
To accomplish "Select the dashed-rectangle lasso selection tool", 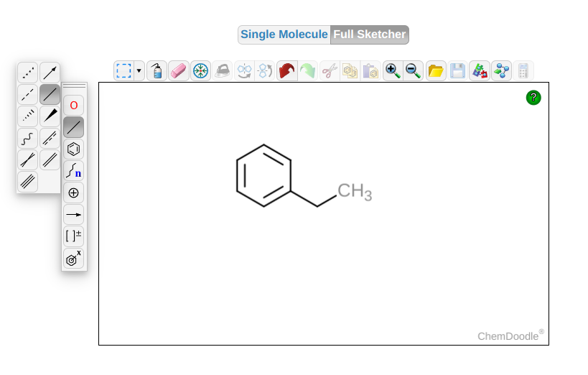I will pos(123,70).
